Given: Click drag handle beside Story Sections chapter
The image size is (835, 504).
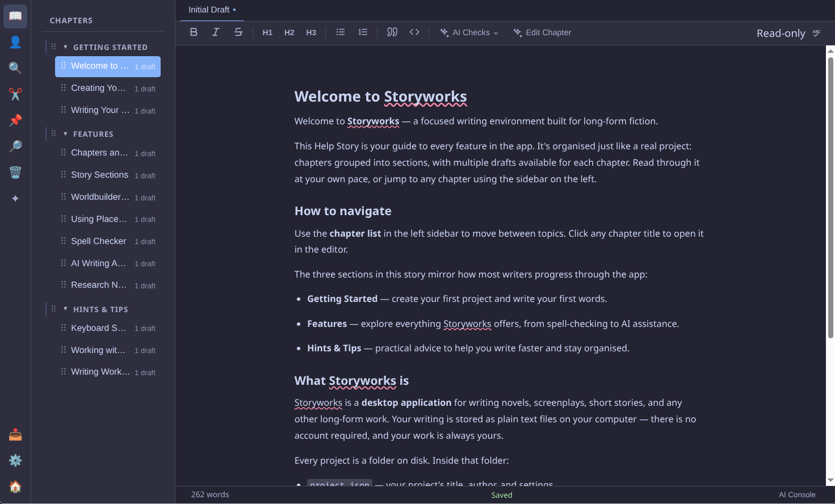Looking at the screenshot, I should click(63, 174).
